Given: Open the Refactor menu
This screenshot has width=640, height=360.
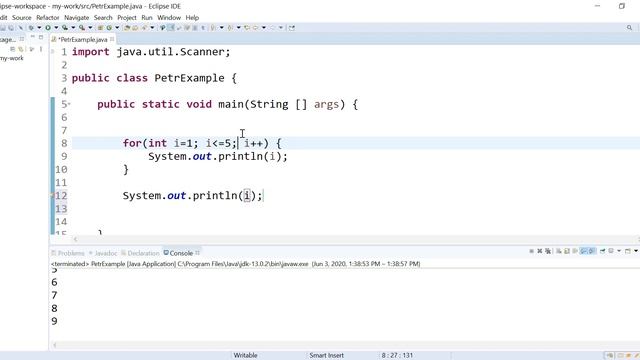Looking at the screenshot, I should [x=48, y=18].
